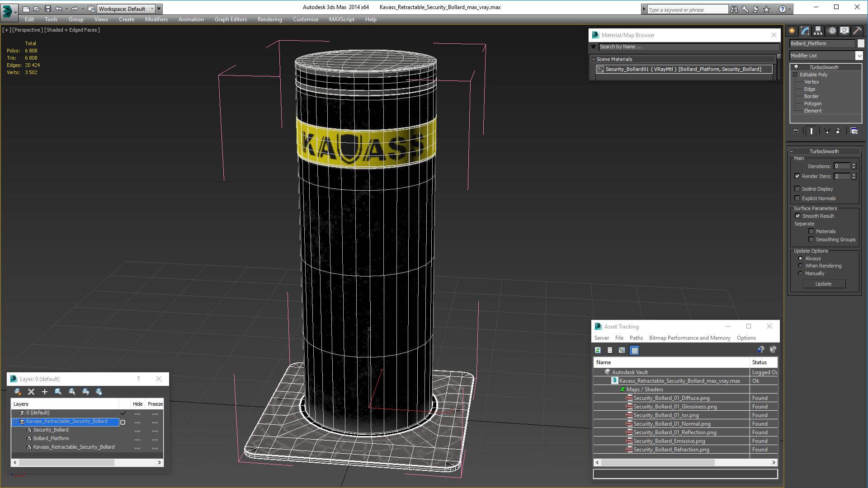The width and height of the screenshot is (868, 488).
Task: Delete highlighted layer X icon
Action: pyautogui.click(x=31, y=392)
